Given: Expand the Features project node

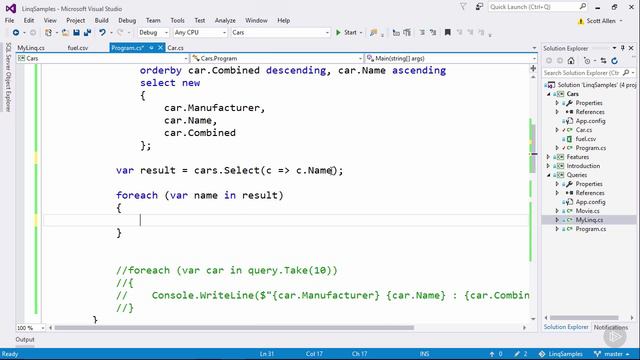Looking at the screenshot, I should 549,157.
